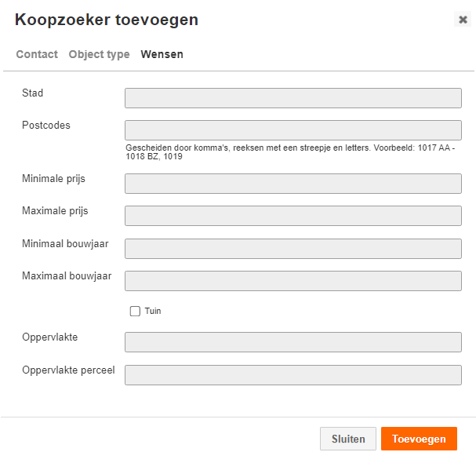Select the Minimale prijs input box
The image size is (476, 463).
point(293,184)
